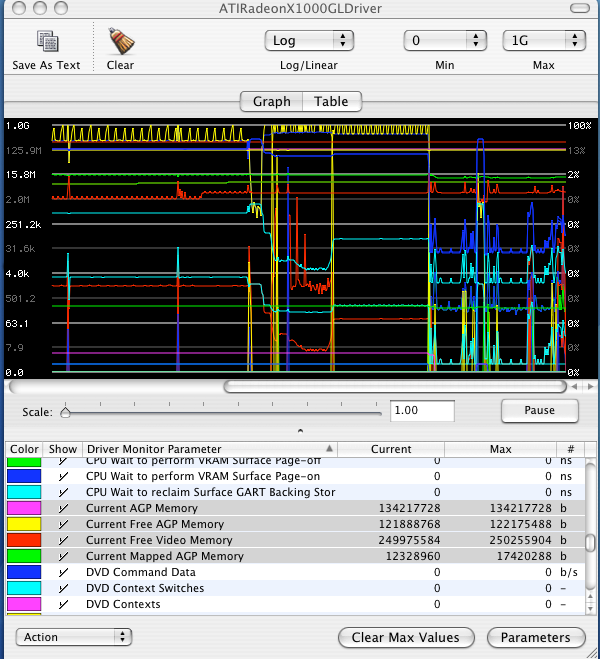600x659 pixels.
Task: Click Current Mapped AGP Memory max 17420288
Action: pyautogui.click(x=524, y=556)
